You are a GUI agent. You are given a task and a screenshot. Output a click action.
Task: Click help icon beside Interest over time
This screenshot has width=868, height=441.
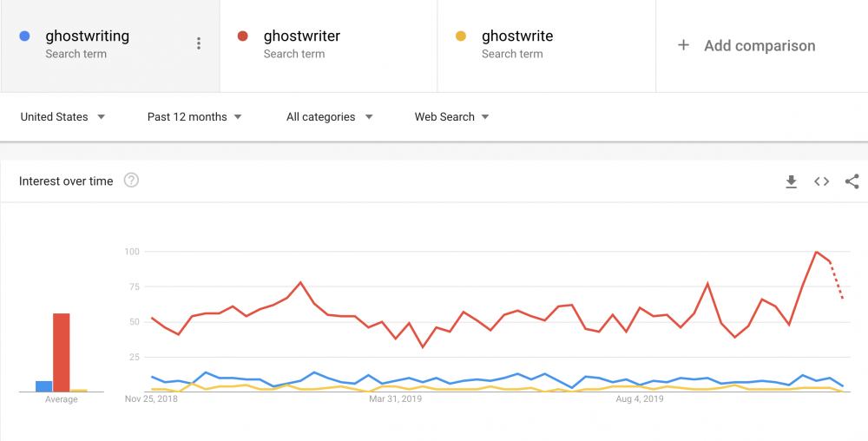point(131,181)
